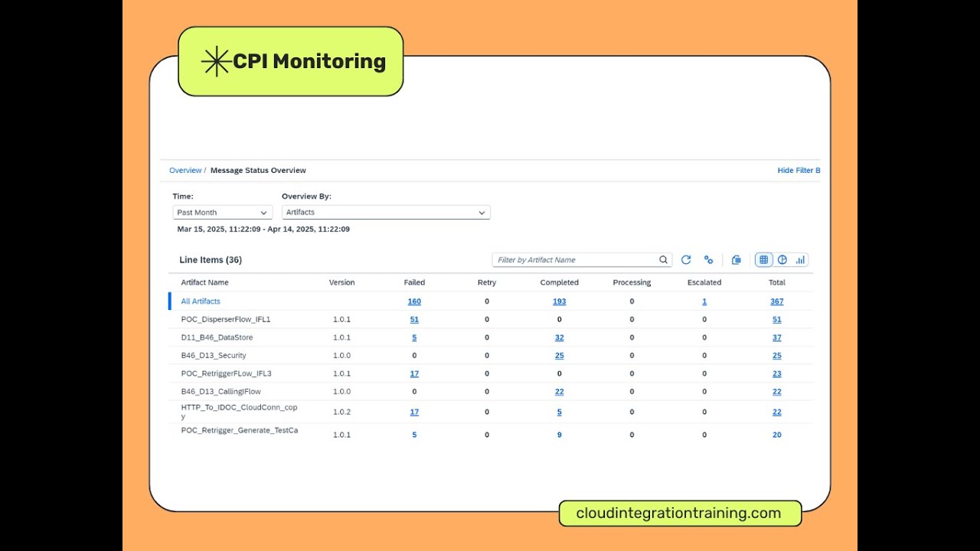Open HTTP_To_IDOC_CloudConn_copy failed count 17
980x551 pixels.
pos(414,412)
